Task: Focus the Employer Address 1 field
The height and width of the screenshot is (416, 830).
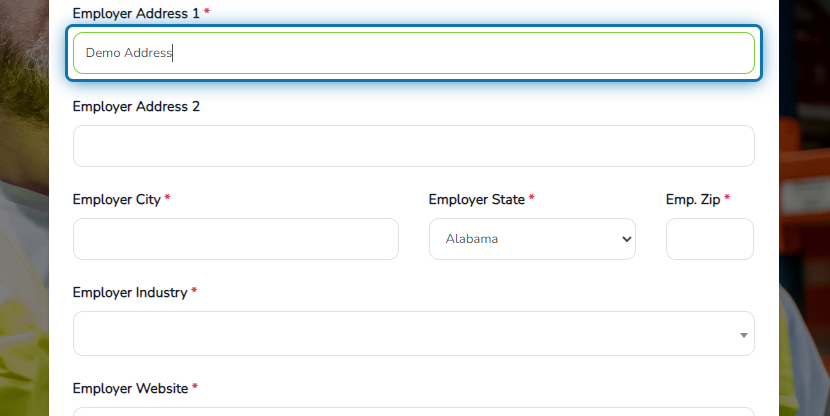Action: [414, 53]
